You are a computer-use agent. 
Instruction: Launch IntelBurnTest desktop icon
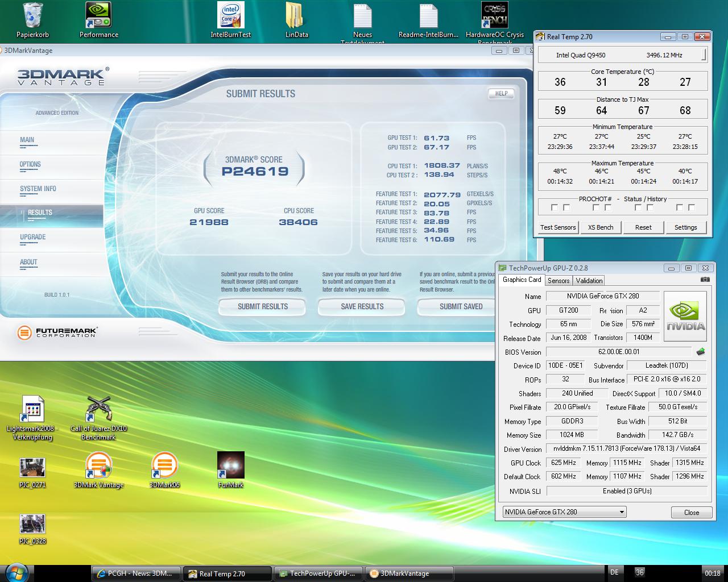pyautogui.click(x=230, y=20)
